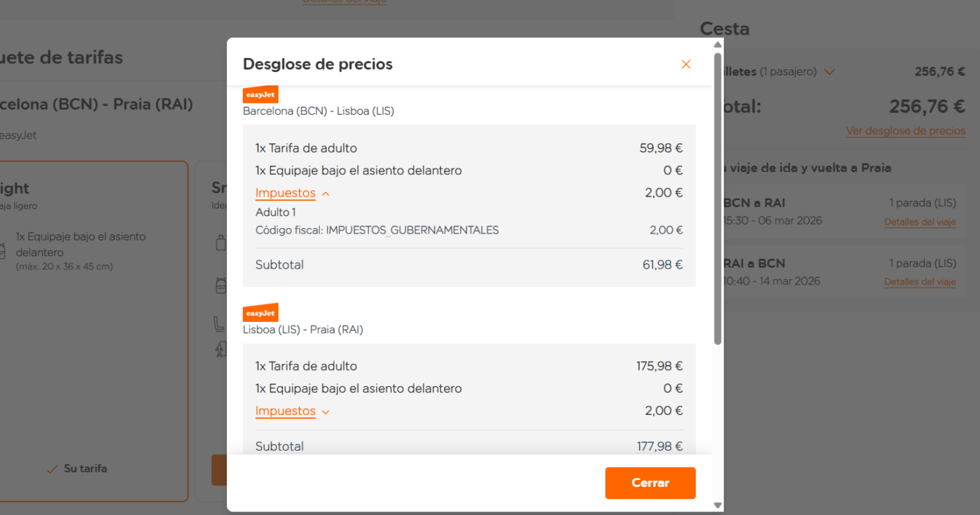Viewport: 980px width, 515px height.
Task: Click the orange button on the Smart fare card
Action: click(218, 470)
